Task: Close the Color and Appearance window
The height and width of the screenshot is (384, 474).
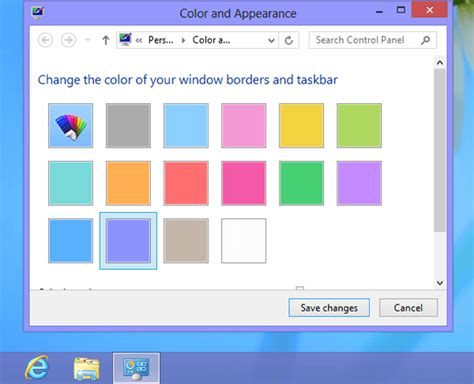Action: 430,10
